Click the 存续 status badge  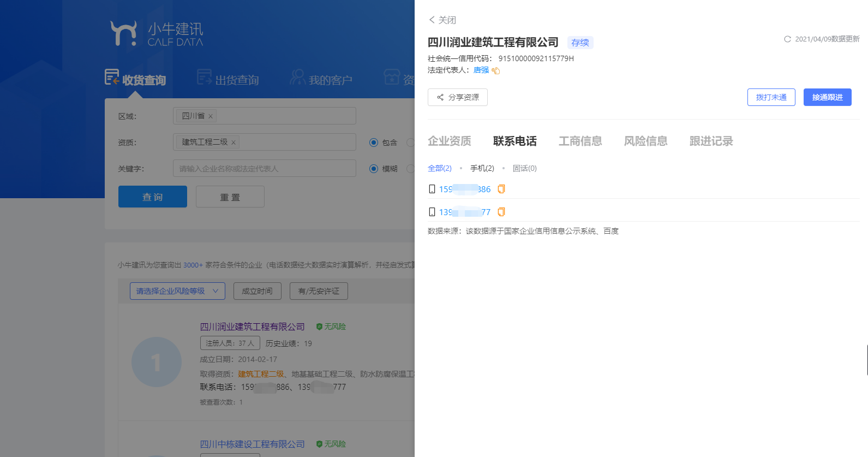tap(580, 43)
